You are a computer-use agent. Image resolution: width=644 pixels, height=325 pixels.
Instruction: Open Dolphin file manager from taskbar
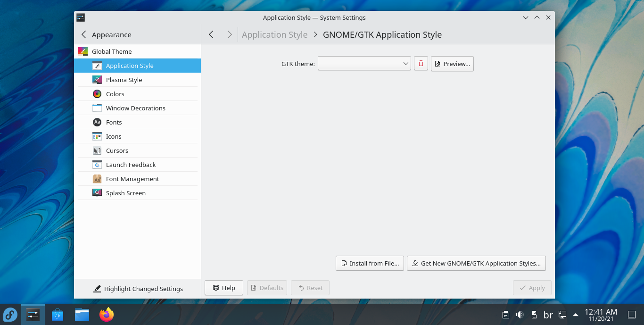click(82, 315)
